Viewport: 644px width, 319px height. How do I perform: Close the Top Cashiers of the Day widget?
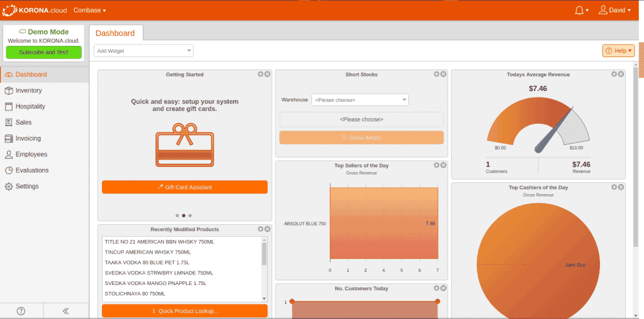click(621, 187)
